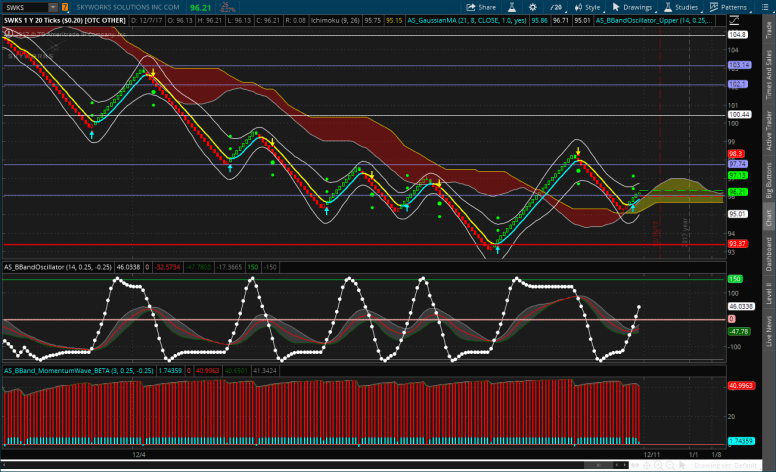This screenshot has width=776, height=472.
Task: Select the Dashboard sidebar tab
Action: point(767,253)
